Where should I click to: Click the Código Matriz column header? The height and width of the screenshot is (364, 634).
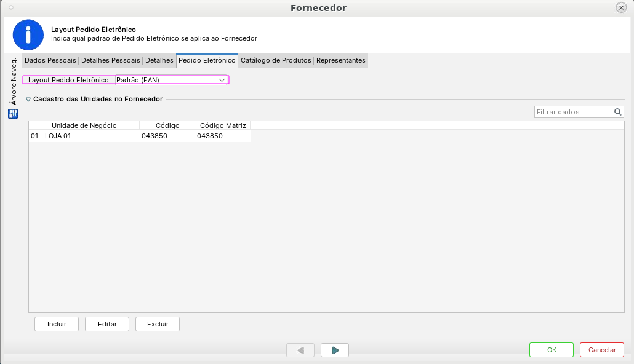click(223, 125)
